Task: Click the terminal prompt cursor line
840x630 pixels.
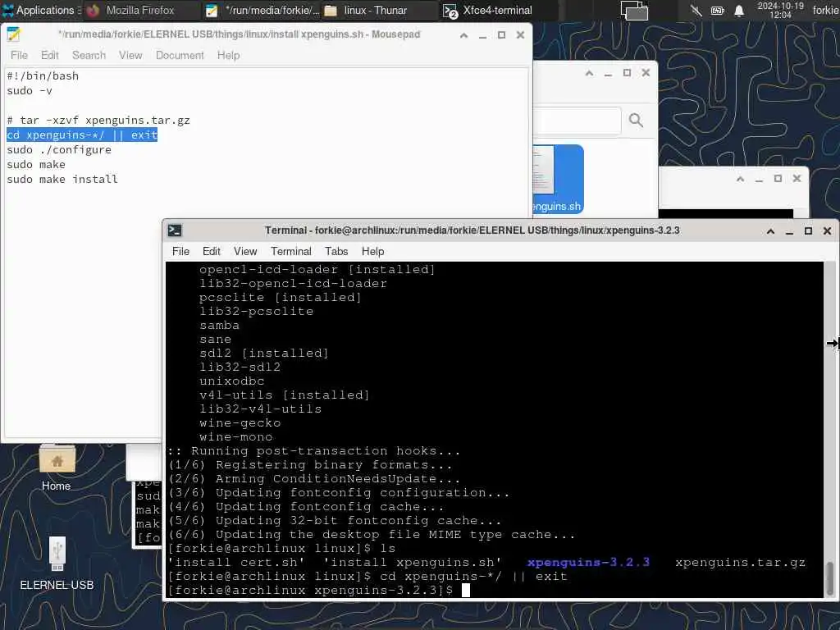Action: click(319, 591)
